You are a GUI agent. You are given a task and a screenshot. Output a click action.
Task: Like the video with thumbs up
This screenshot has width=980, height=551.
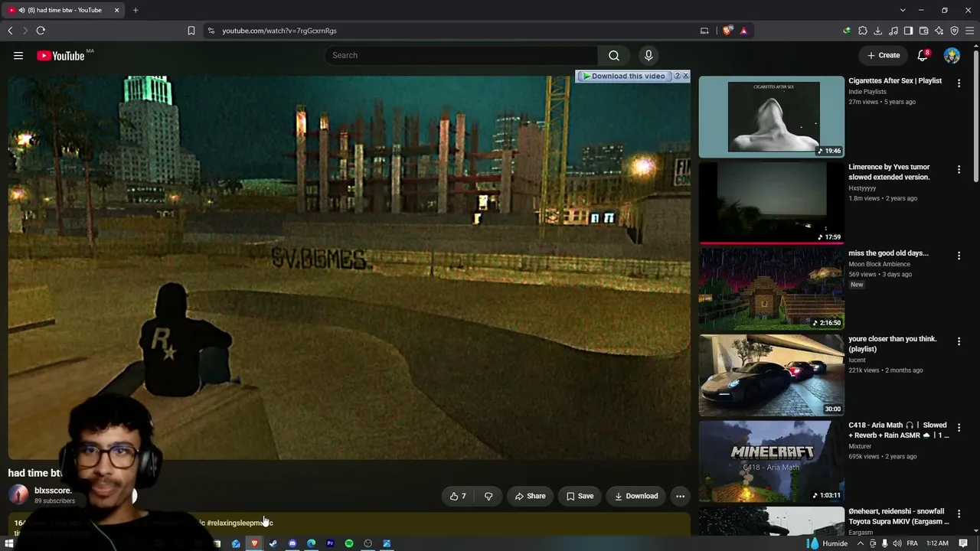click(x=458, y=496)
